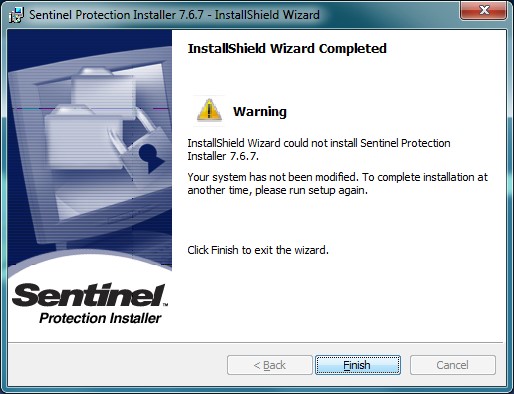Click the "Click Finish to exit the wizard" text
This screenshot has height=394, width=514.
pos(258,250)
